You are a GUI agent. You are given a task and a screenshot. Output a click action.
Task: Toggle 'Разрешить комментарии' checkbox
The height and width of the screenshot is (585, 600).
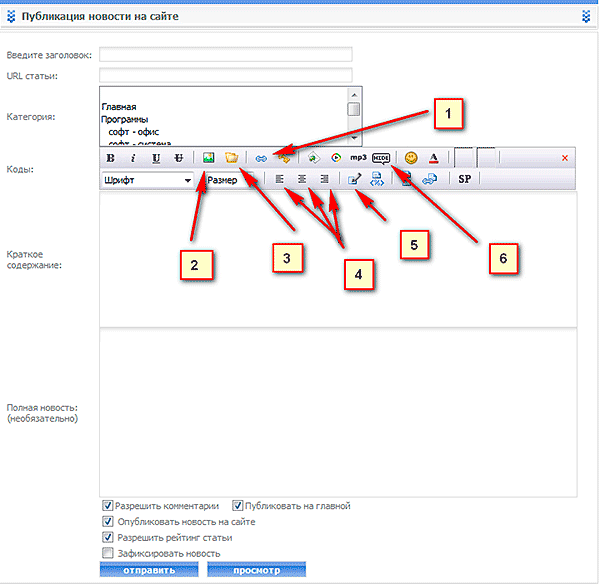pyautogui.click(x=107, y=506)
